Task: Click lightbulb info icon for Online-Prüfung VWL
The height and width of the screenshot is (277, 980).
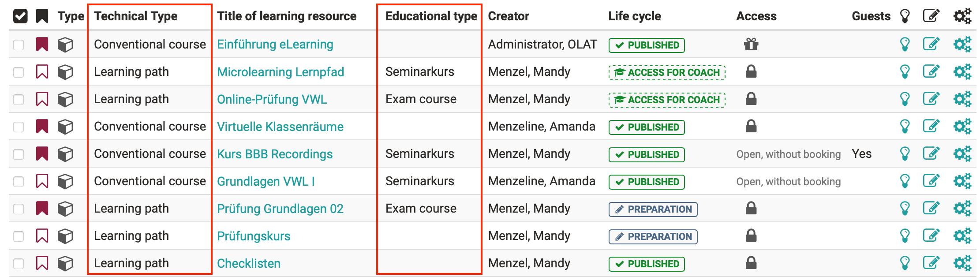Action: [x=905, y=99]
